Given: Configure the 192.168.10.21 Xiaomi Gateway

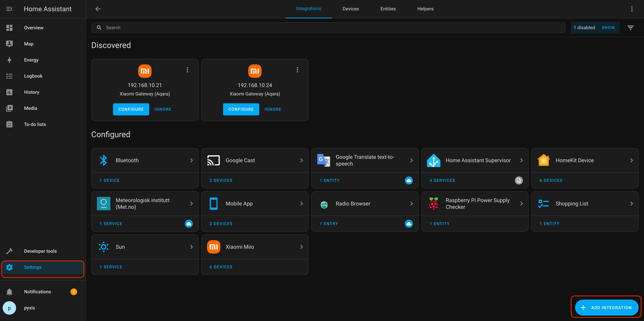Looking at the screenshot, I should [131, 109].
